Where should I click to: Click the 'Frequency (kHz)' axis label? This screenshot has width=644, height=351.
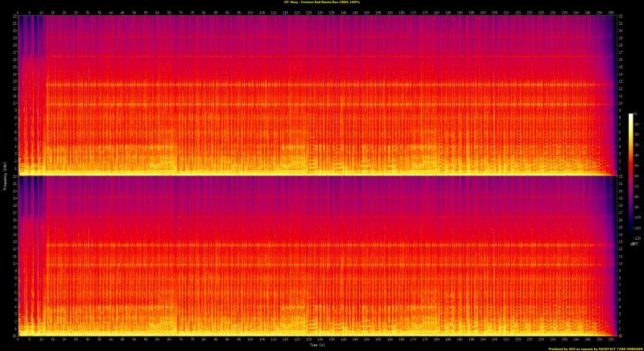[x=3, y=175]
